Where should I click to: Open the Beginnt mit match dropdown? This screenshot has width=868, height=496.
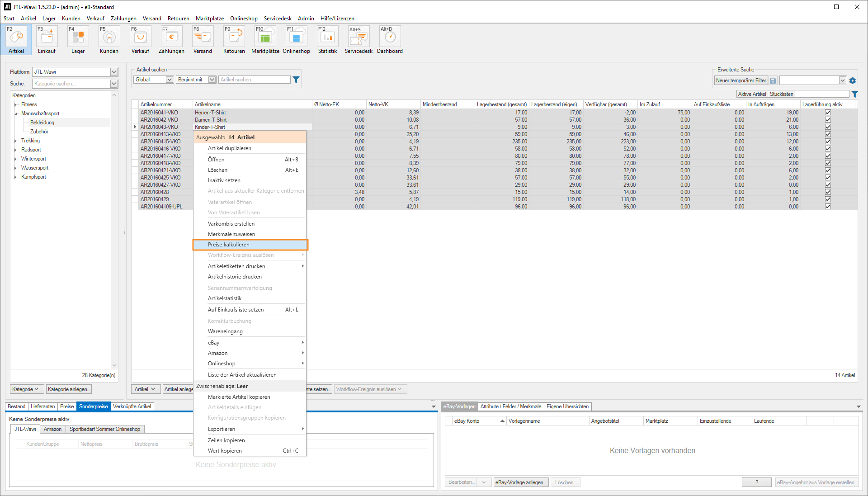point(212,80)
